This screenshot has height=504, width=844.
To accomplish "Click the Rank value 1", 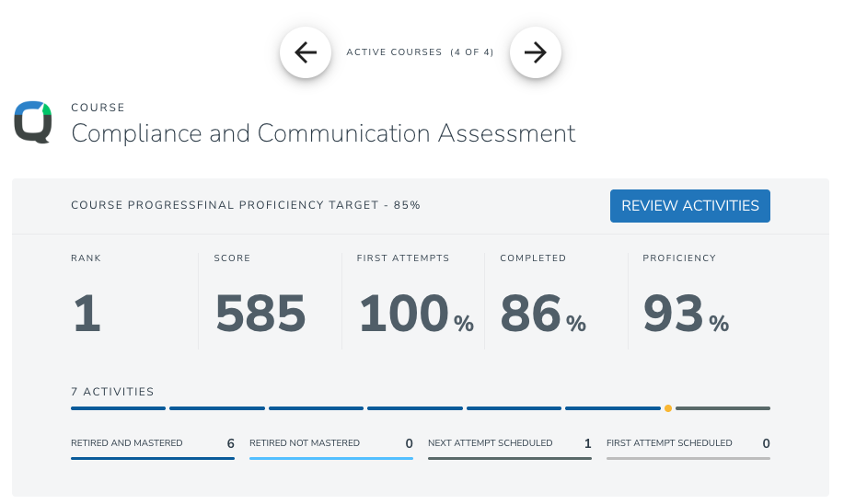I will coord(87,313).
